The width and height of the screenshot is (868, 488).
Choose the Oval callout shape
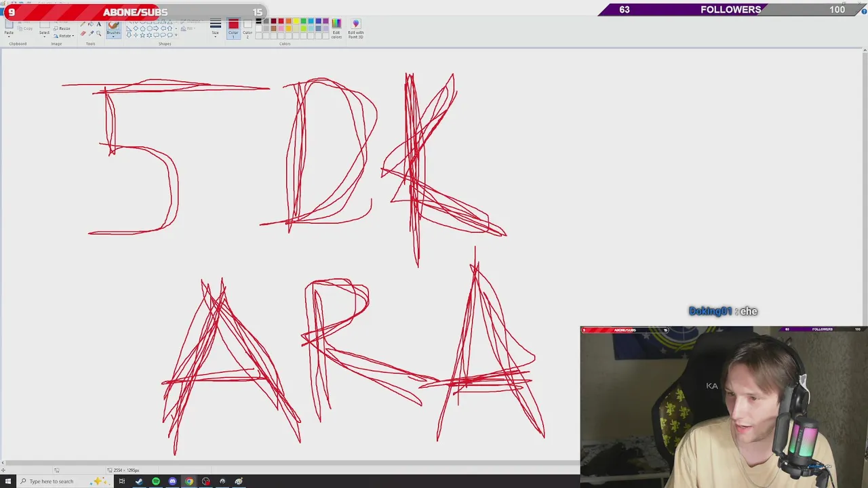[x=163, y=35]
